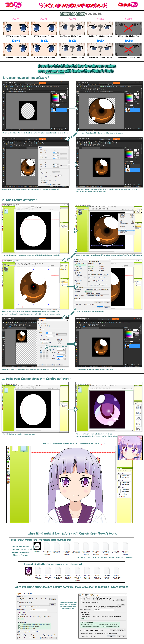Screen dimensions: 144x644
Task: Click 実行 button in the Japanese import dialog
Action: point(111,636)
